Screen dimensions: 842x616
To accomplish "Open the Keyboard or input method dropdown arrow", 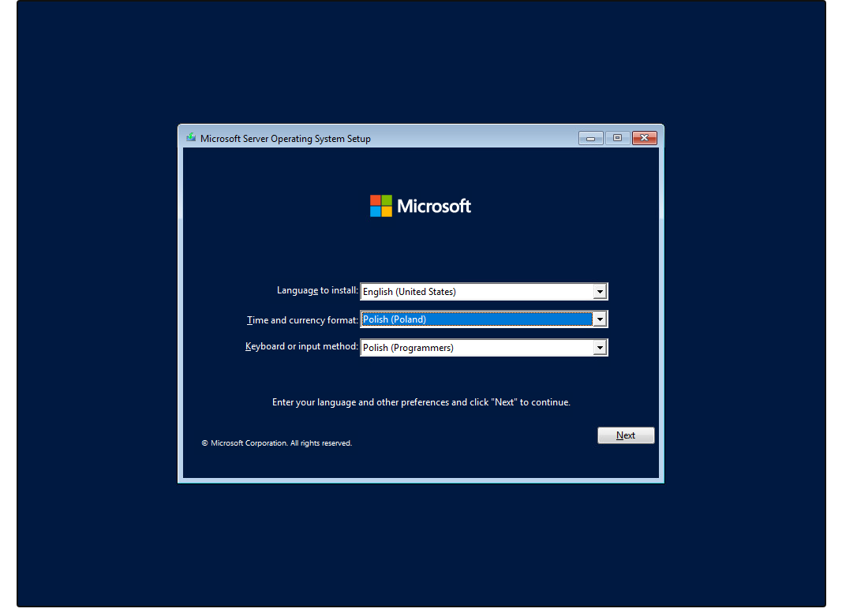I will pos(600,348).
